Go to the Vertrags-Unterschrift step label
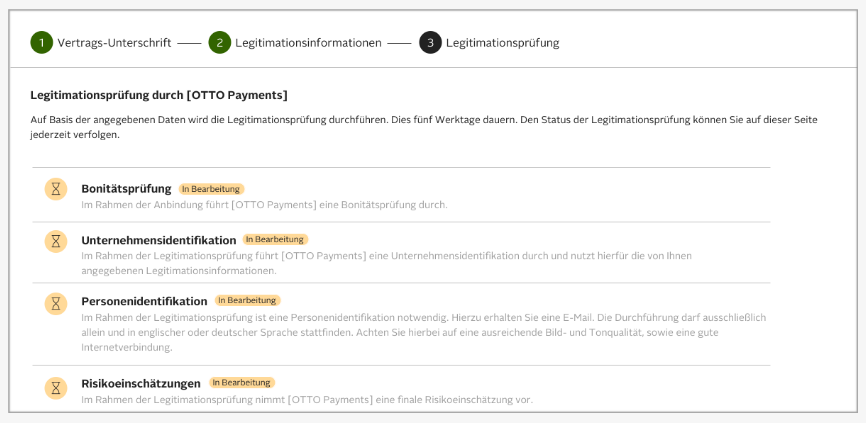The image size is (866, 423). [x=114, y=43]
